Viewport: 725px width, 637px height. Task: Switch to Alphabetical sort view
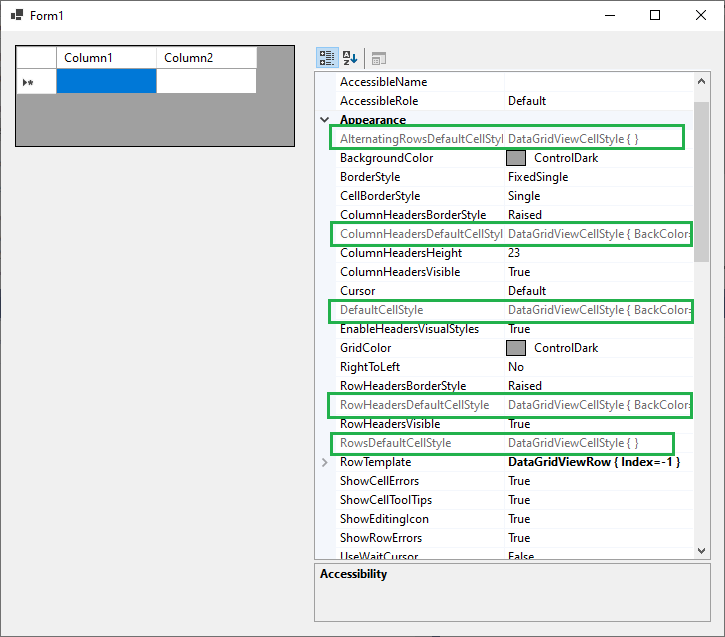point(350,58)
